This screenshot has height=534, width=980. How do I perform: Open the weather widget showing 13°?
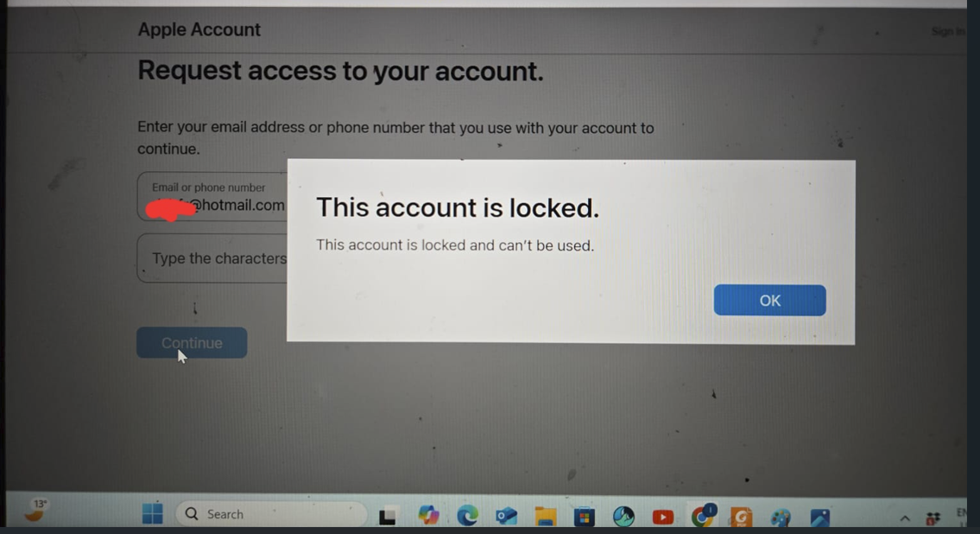click(x=37, y=511)
